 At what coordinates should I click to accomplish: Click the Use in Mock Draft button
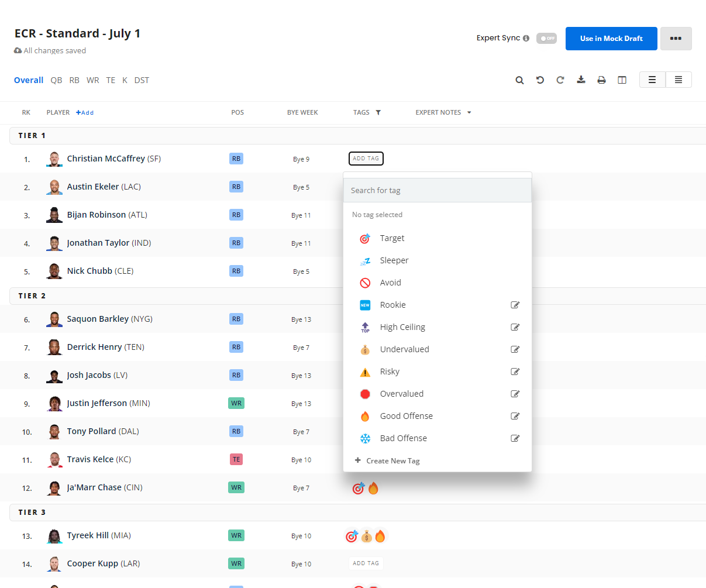611,39
